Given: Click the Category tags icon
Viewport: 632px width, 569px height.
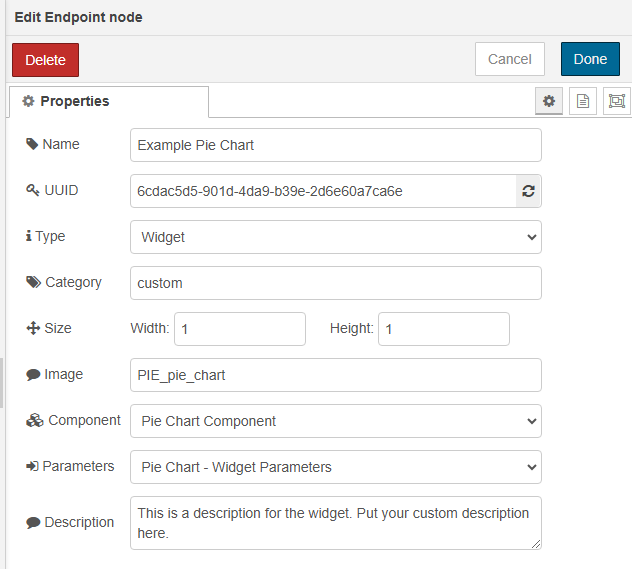Looking at the screenshot, I should (x=33, y=282).
